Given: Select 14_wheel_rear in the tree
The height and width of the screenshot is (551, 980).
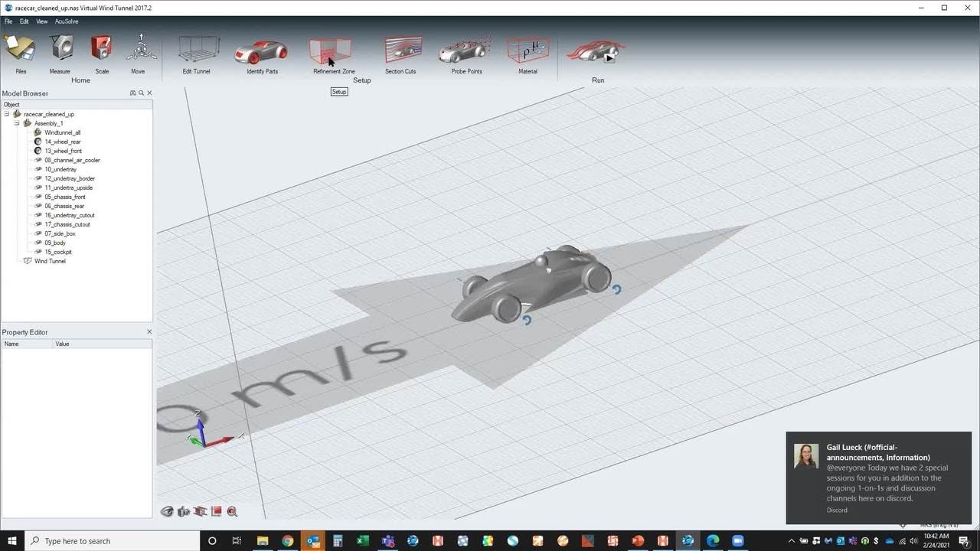Looking at the screenshot, I should coord(62,142).
